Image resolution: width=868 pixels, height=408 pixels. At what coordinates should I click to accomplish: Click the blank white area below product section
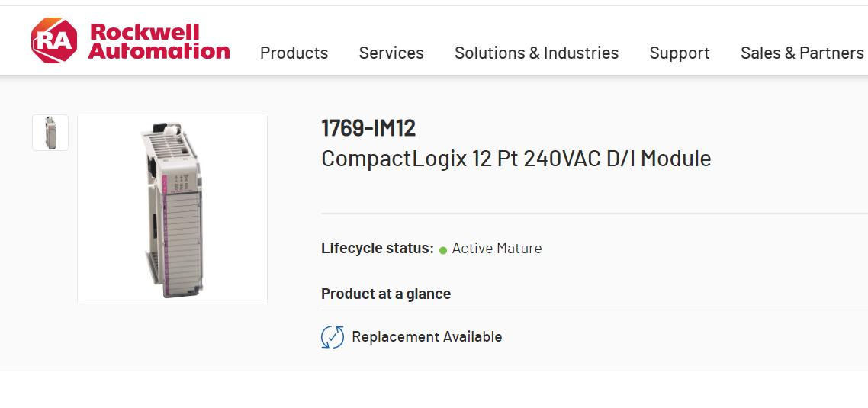point(433,390)
